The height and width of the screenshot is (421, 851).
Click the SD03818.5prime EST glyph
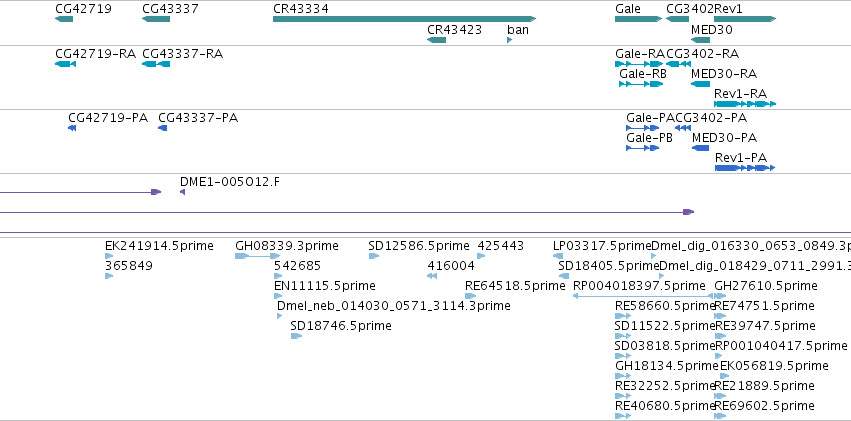coord(623,356)
